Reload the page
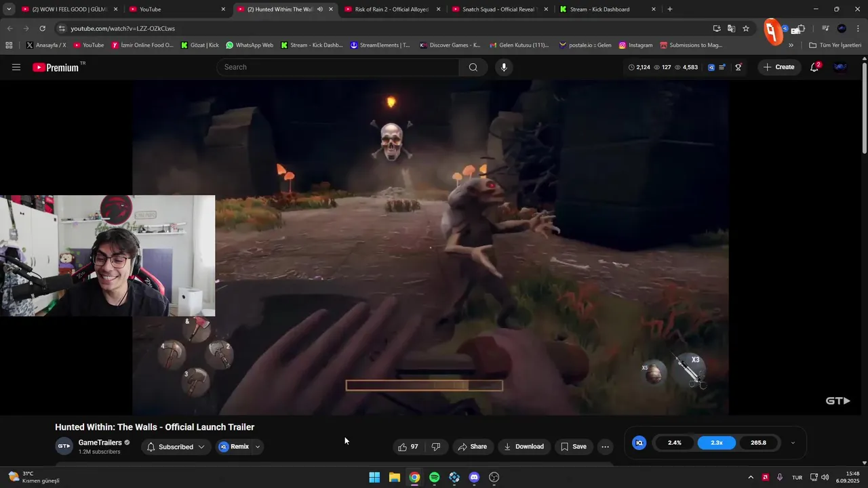Image resolution: width=868 pixels, height=488 pixels. click(x=42, y=28)
